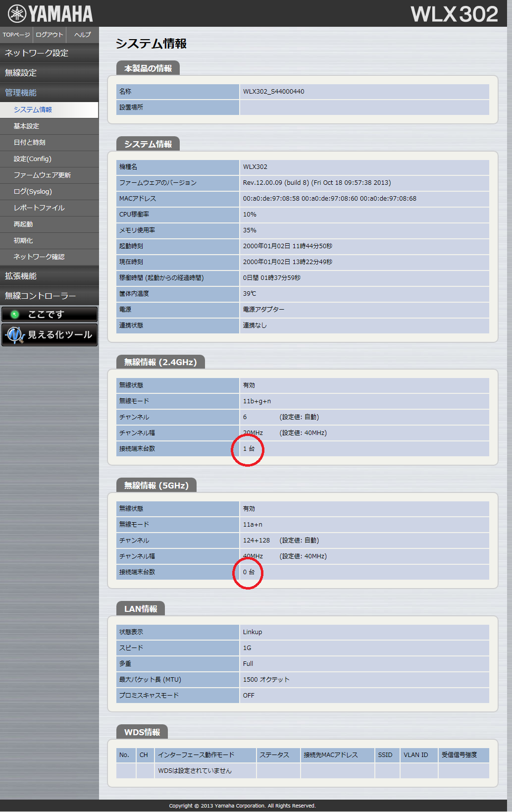Open the 見える化ツール visualization tool
The height and width of the screenshot is (812, 512).
tap(50, 335)
